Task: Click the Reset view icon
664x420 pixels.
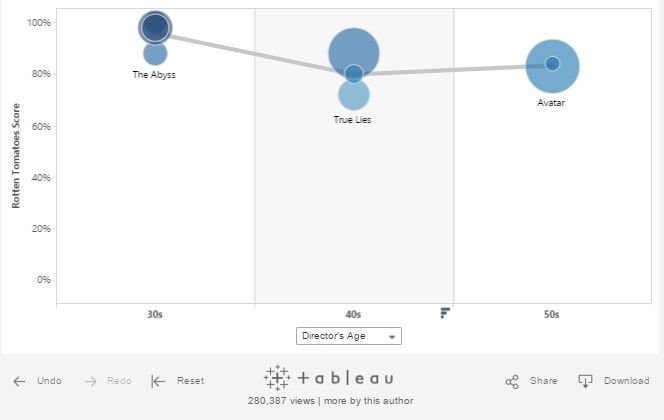Action: 158,381
